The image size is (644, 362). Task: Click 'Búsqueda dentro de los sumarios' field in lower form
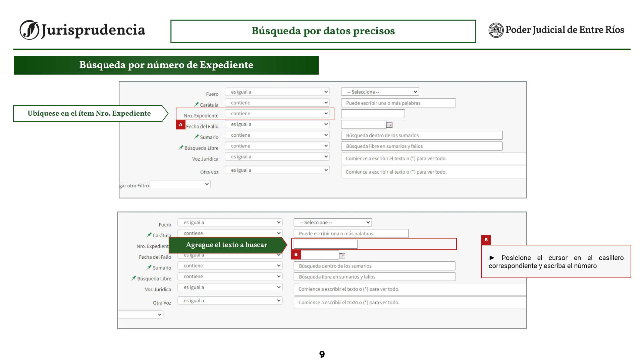pos(374,266)
